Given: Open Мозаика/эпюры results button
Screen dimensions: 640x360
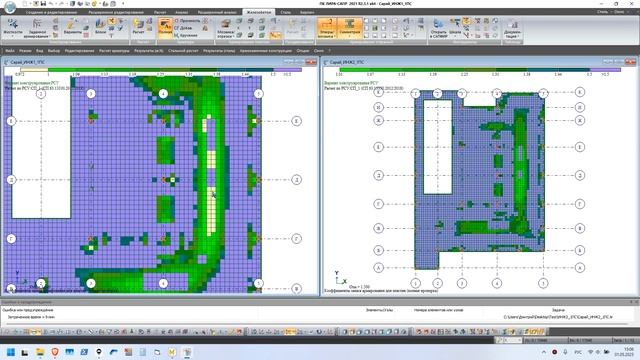Looking at the screenshot, I should 225,28.
